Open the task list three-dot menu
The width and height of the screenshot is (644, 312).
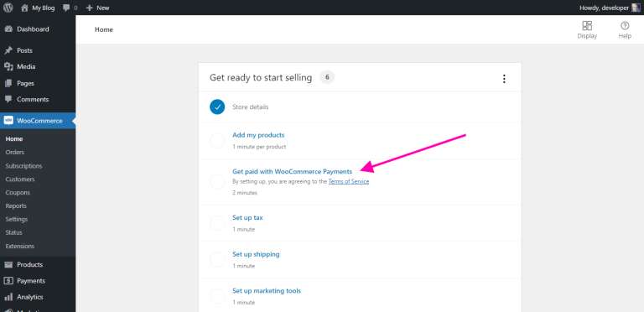pos(504,79)
